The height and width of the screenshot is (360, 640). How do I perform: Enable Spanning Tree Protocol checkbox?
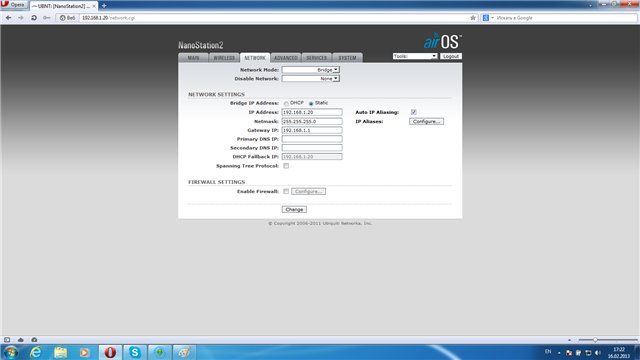pos(286,166)
